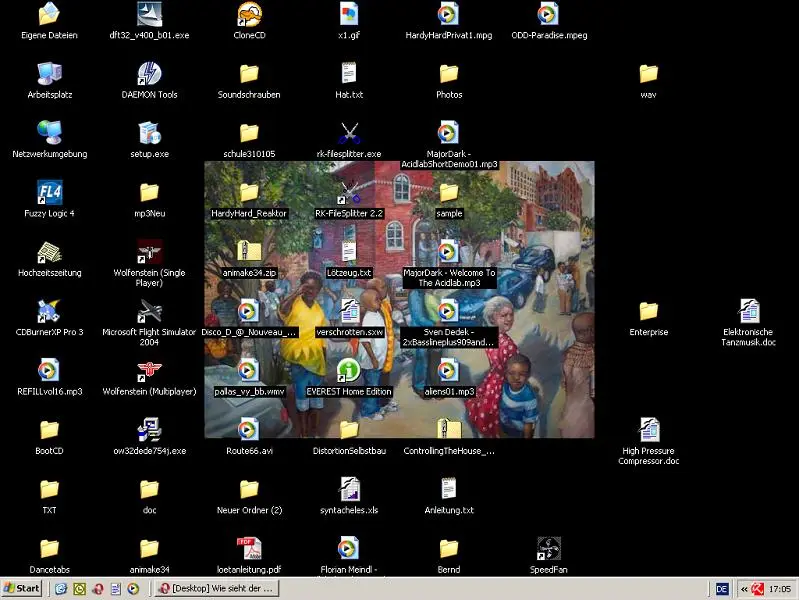This screenshot has width=799, height=600.
Task: Open the sample folder
Action: 448,193
